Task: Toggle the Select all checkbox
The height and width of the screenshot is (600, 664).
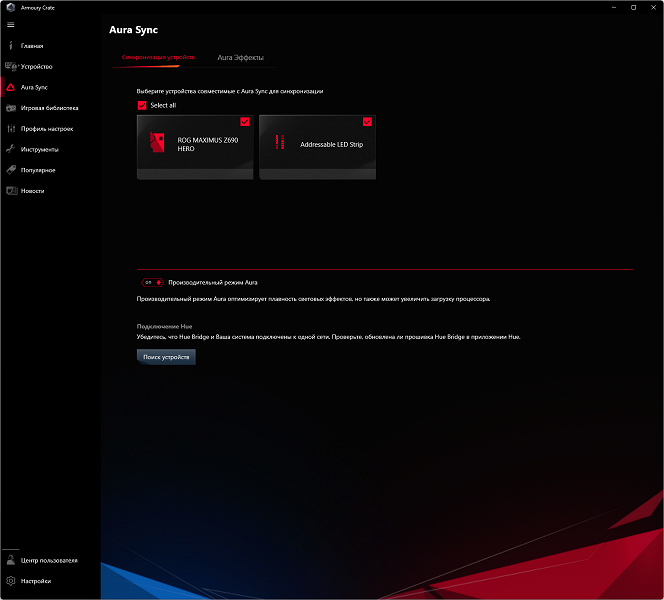Action: click(x=142, y=105)
